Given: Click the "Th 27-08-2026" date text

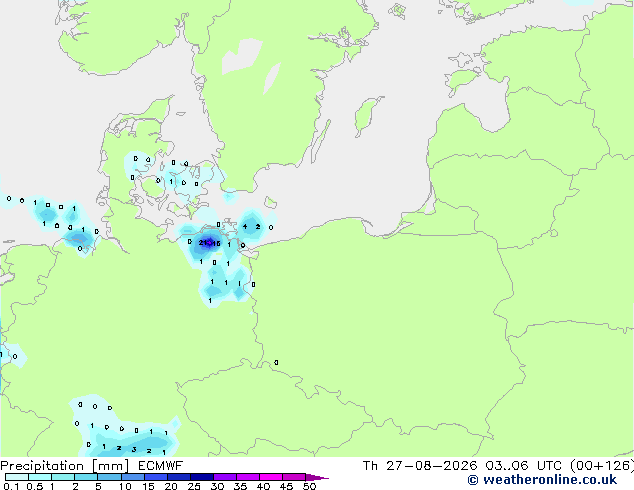Looking at the screenshot, I should coord(420,466).
